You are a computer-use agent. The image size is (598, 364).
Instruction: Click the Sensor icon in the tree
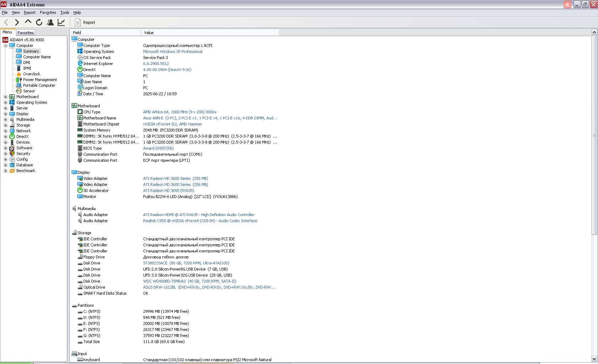(x=19, y=91)
